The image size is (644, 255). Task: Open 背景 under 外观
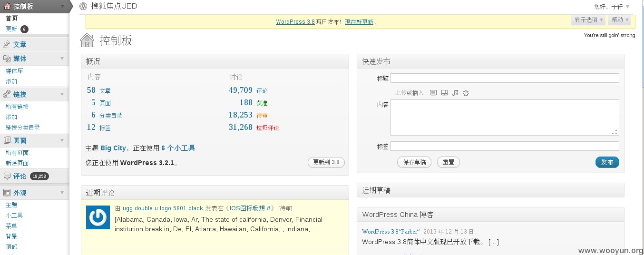point(11,236)
